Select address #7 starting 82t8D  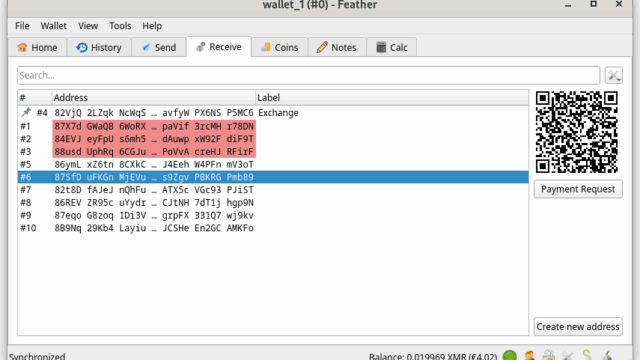(x=273, y=190)
